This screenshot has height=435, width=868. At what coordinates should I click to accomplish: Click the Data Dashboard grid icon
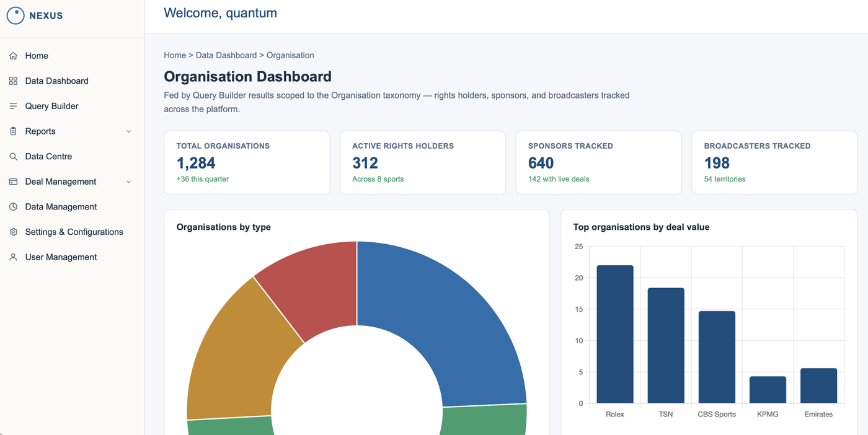point(13,81)
